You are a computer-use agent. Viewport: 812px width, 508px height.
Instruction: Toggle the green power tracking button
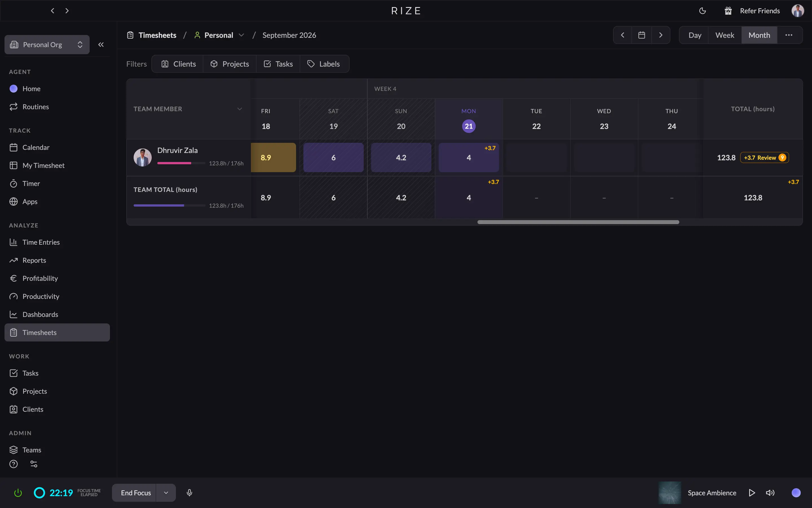18,493
